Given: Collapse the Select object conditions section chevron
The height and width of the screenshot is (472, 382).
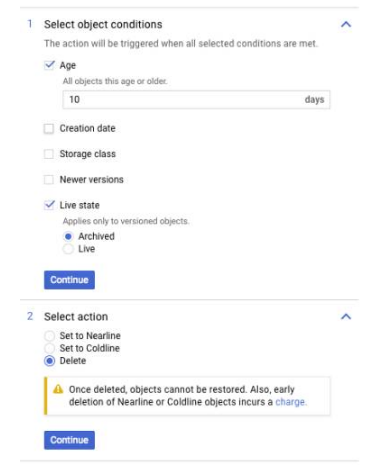Looking at the screenshot, I should (346, 24).
